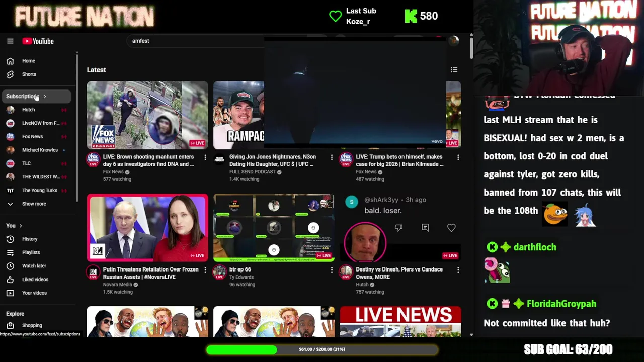This screenshot has height=362, width=644.
Task: Open the Putin Threatens Retaliation video title
Action: click(151, 273)
